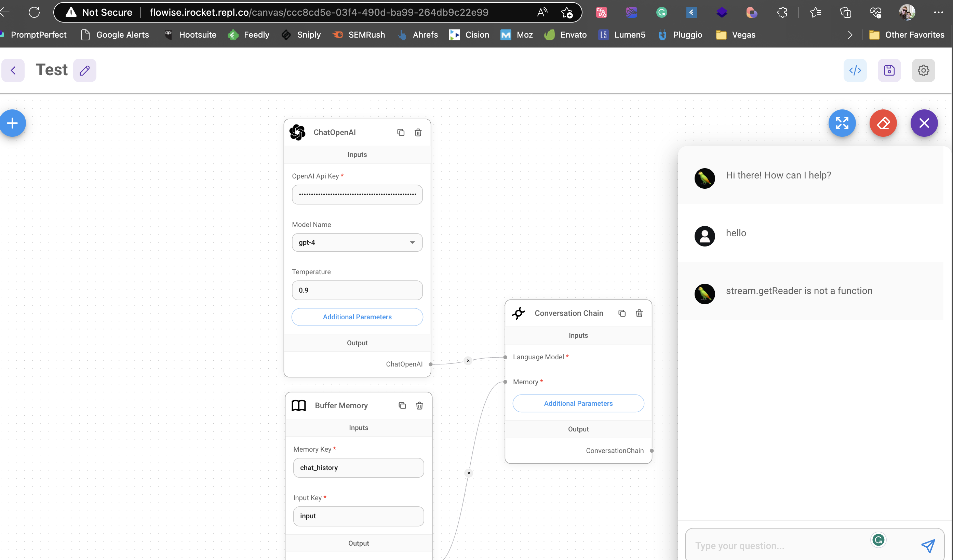Expand the chat popup to fullscreen
The height and width of the screenshot is (560, 953).
(x=842, y=123)
